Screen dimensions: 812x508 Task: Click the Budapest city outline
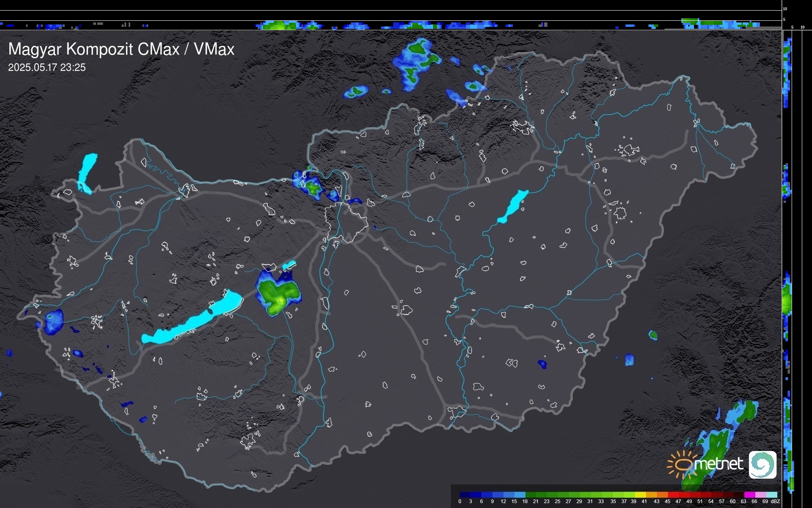[347, 222]
